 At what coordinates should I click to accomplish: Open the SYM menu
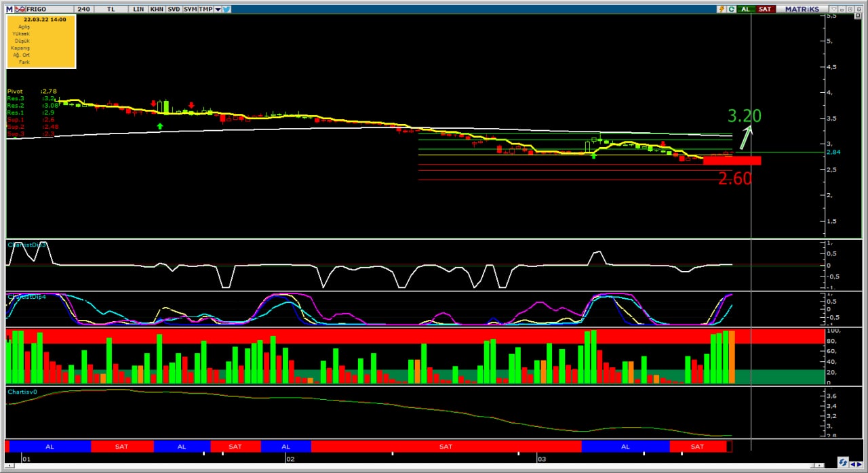(x=190, y=9)
